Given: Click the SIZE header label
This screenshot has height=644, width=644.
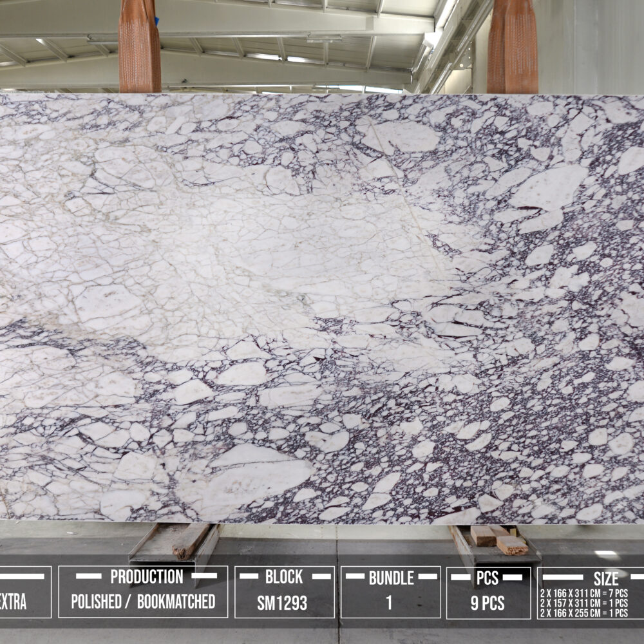Looking at the screenshot, I should point(605,578).
